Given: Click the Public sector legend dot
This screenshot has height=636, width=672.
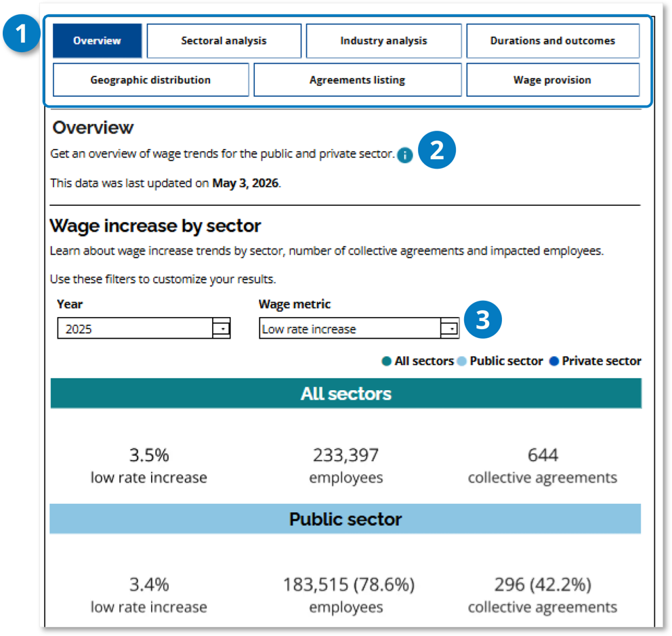Looking at the screenshot, I should tap(461, 361).
